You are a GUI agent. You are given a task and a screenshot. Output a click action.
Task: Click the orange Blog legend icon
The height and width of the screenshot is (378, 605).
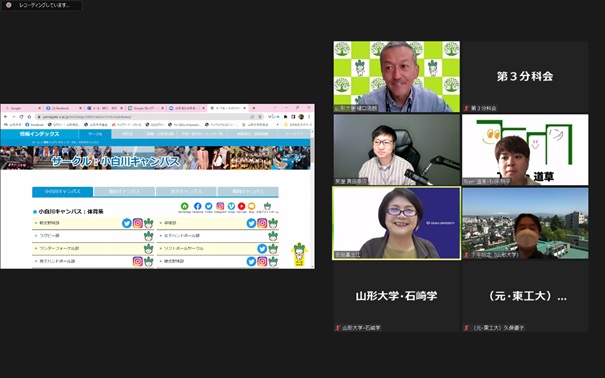(252, 206)
